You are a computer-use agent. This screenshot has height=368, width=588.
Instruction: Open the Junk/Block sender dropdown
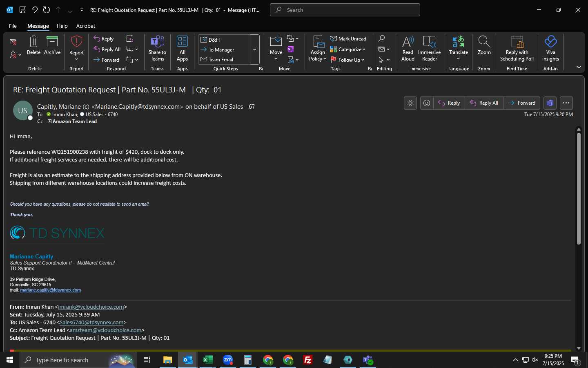tap(16, 55)
